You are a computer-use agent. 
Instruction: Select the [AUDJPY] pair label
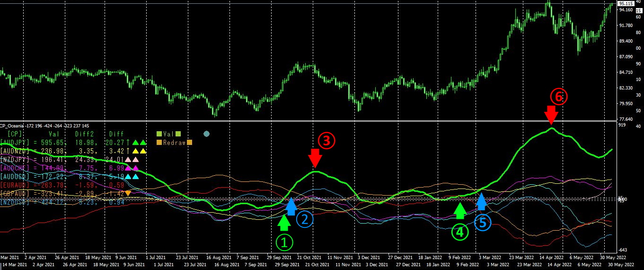pos(16,142)
